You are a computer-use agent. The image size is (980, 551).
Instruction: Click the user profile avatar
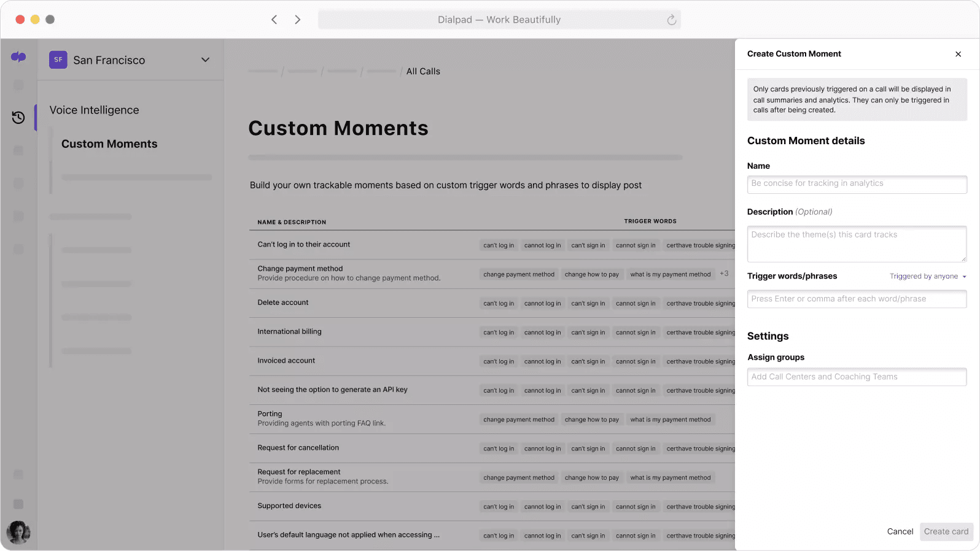click(x=18, y=532)
